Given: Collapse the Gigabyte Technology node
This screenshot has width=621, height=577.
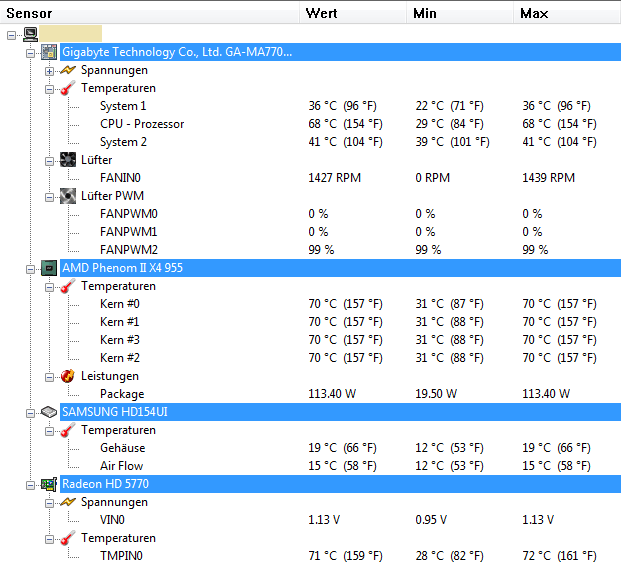Looking at the screenshot, I should tap(30, 53).
